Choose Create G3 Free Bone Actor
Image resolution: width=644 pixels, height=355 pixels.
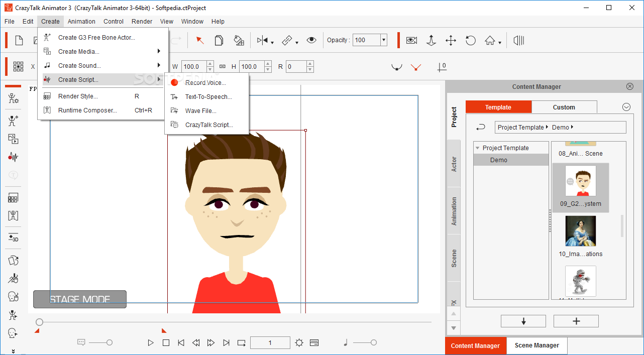tap(102, 37)
